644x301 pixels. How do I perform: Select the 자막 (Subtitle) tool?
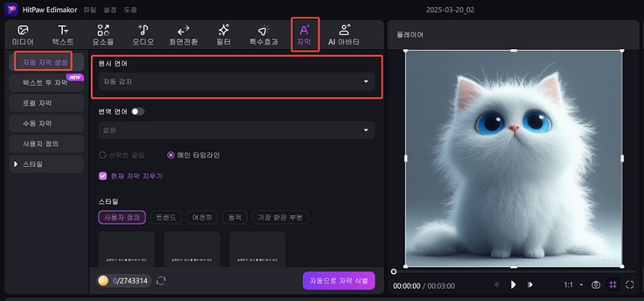[x=305, y=36]
